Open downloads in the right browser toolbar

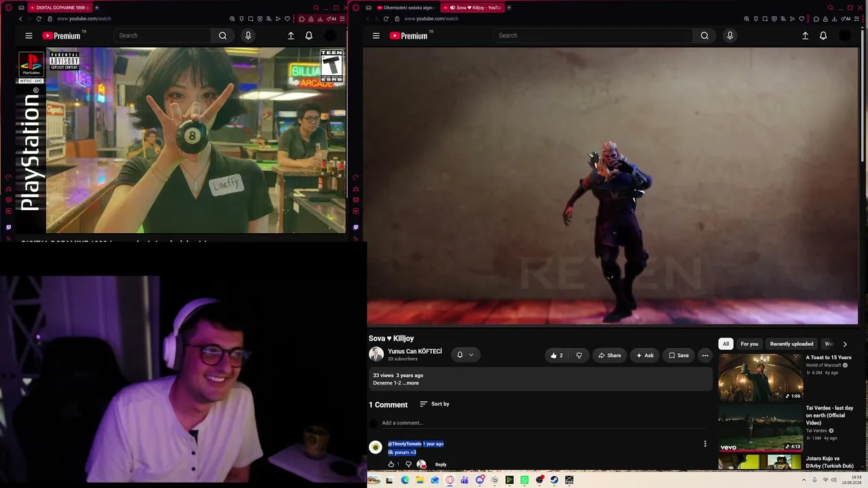[835, 19]
